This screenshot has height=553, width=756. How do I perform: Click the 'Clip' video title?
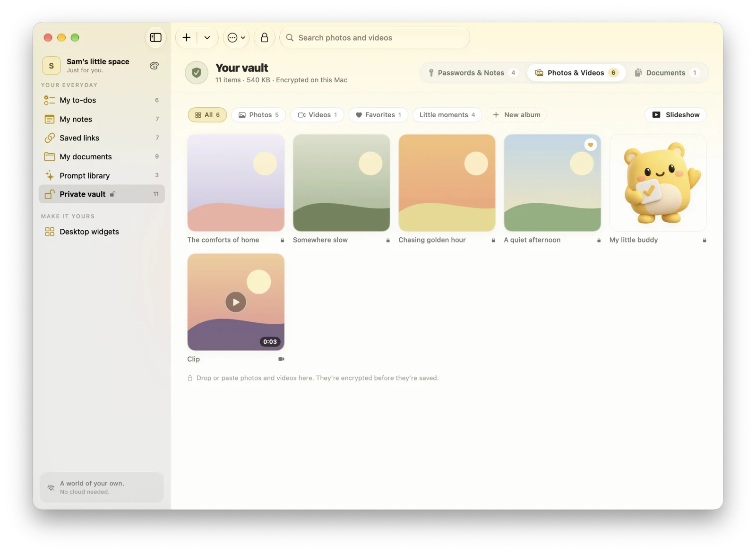[194, 359]
